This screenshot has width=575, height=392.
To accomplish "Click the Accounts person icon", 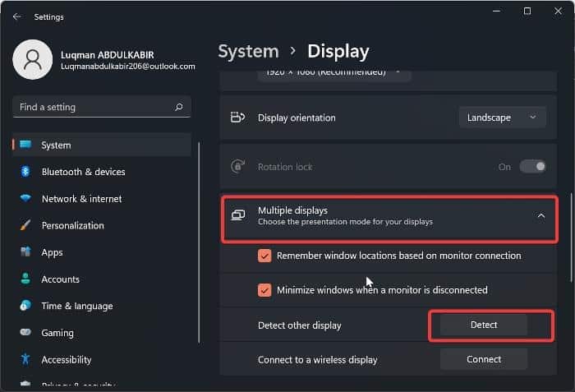I will point(25,279).
